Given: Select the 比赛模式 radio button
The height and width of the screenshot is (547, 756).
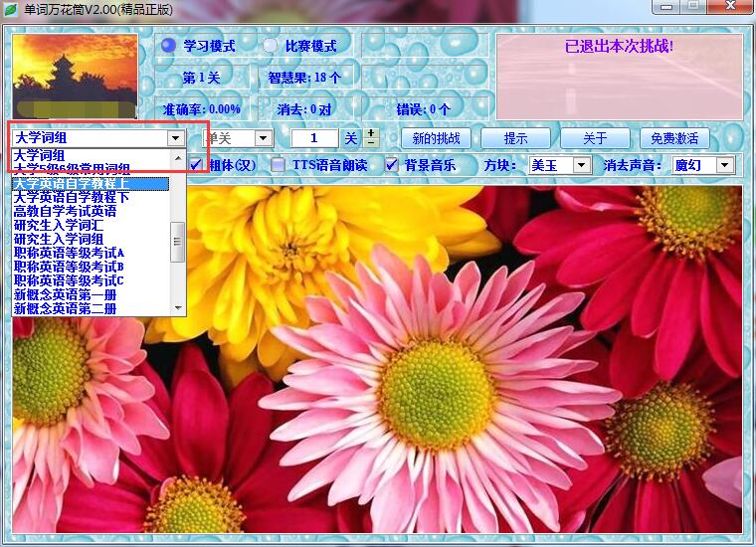Looking at the screenshot, I should (x=270, y=46).
